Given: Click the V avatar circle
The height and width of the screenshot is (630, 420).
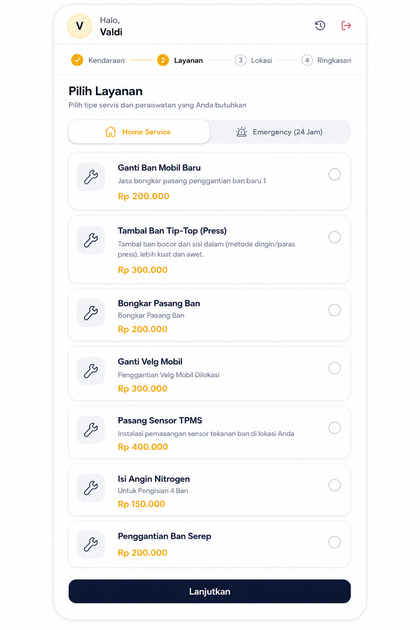Looking at the screenshot, I should 80,26.
